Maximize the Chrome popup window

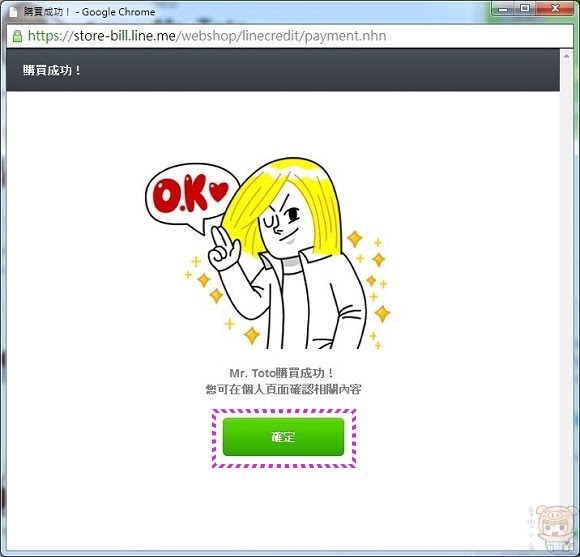click(525, 9)
